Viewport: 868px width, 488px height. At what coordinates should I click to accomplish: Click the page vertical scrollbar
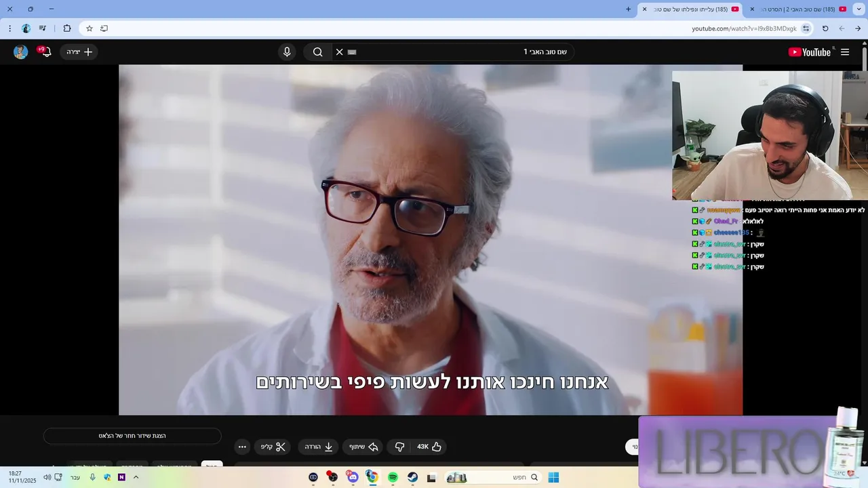(865, 58)
